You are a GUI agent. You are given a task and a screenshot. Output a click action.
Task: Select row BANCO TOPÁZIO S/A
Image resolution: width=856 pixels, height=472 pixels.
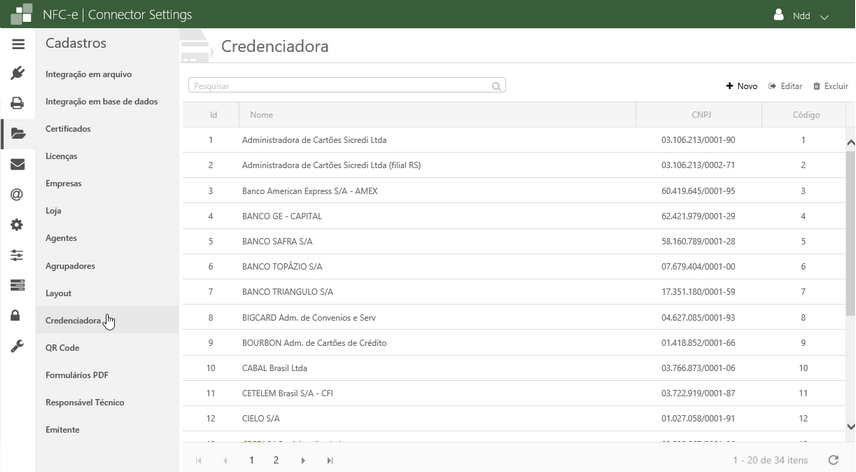[x=514, y=266]
